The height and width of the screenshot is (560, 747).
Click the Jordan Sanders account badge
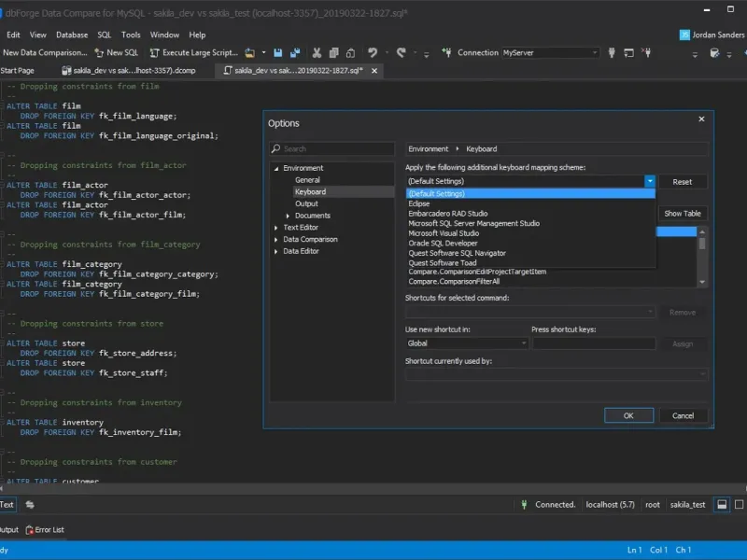tap(685, 35)
